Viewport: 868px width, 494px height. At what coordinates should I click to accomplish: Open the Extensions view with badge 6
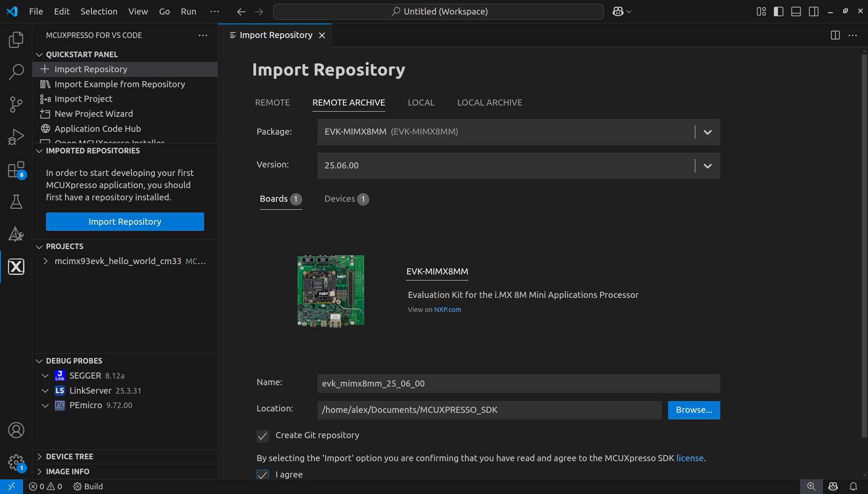click(x=16, y=170)
